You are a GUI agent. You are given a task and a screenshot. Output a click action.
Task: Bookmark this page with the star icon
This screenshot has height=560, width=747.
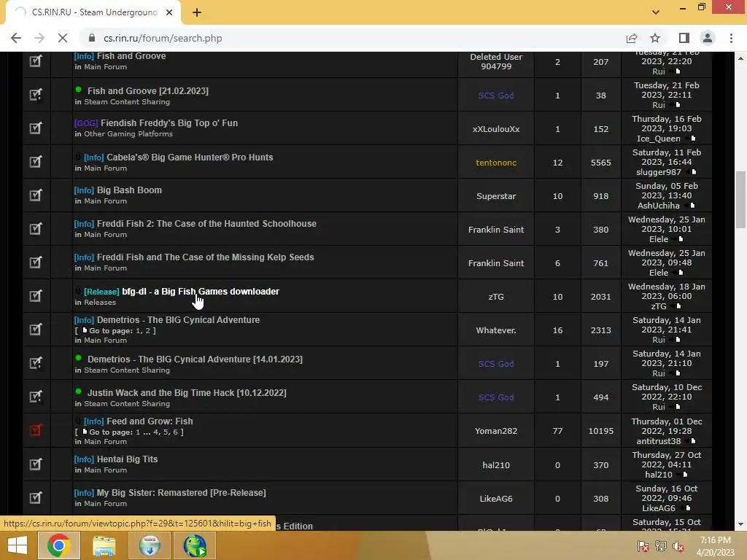point(655,38)
